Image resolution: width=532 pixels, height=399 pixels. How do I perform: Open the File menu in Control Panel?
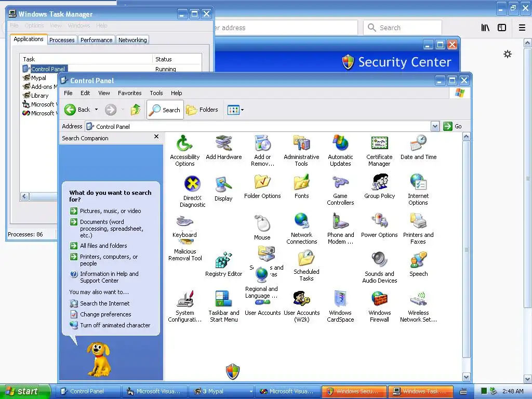click(x=68, y=93)
